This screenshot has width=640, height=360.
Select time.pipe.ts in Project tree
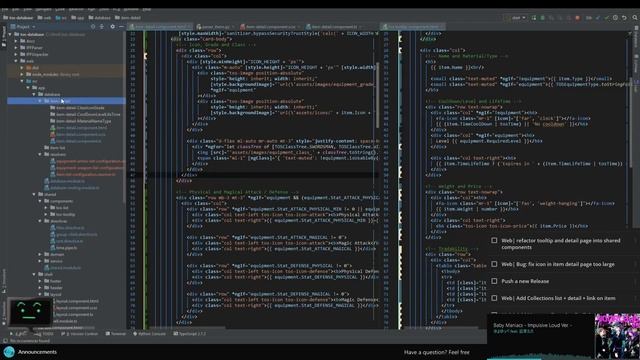pos(63,248)
